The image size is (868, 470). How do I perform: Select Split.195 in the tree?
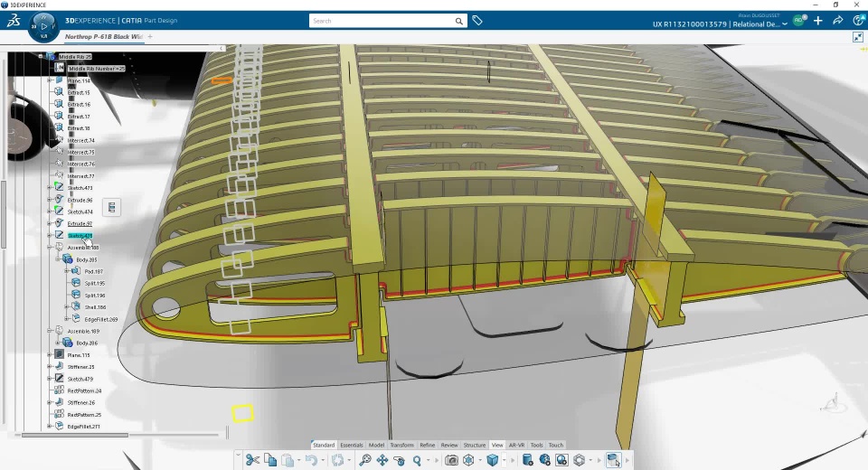pos(95,283)
